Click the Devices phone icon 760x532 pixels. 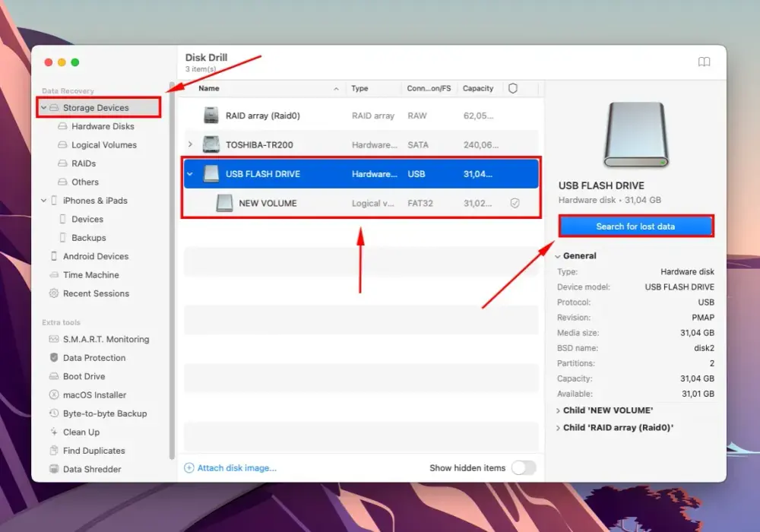[62, 219]
